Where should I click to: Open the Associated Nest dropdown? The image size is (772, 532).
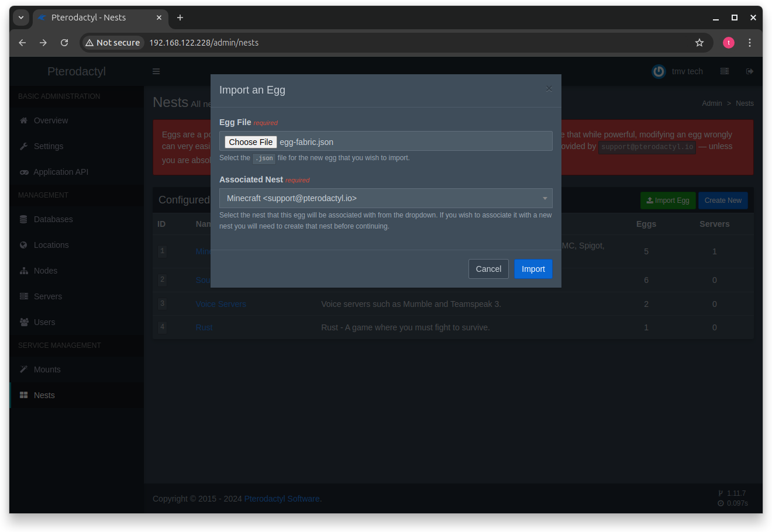pyautogui.click(x=385, y=198)
